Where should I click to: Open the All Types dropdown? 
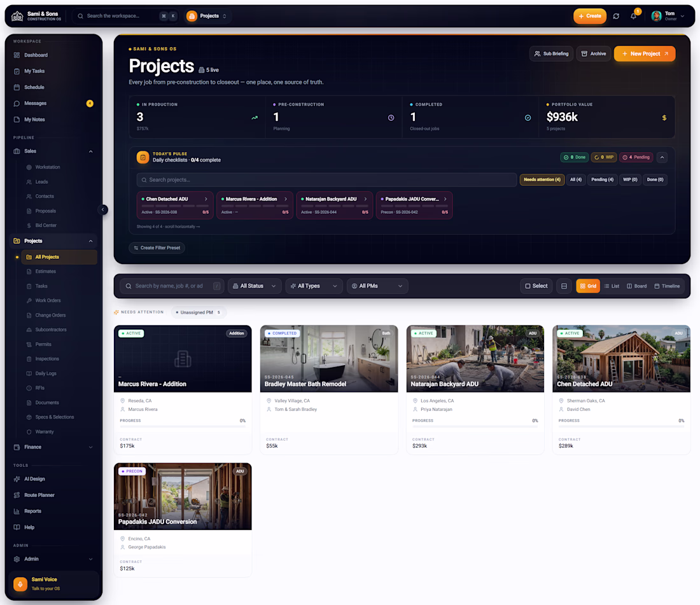click(x=314, y=286)
